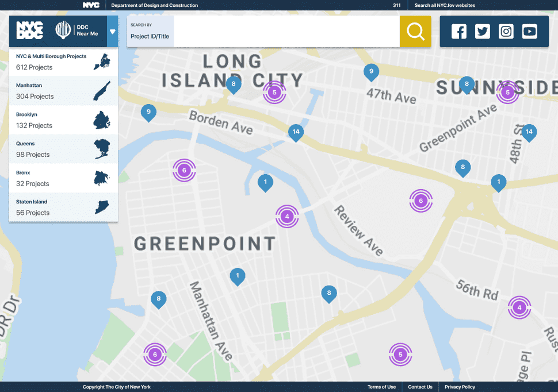Click purple cluster 5 in Sunnyside
558x392 pixels.
508,93
